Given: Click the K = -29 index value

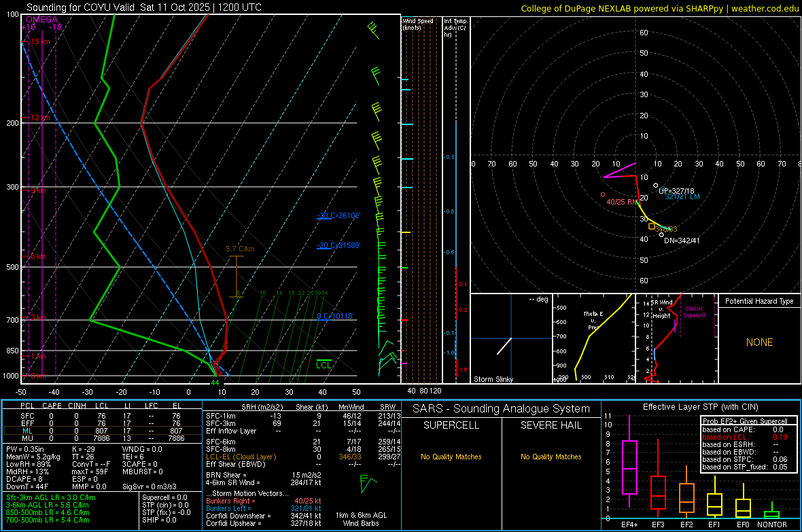Looking at the screenshot, I should (84, 449).
